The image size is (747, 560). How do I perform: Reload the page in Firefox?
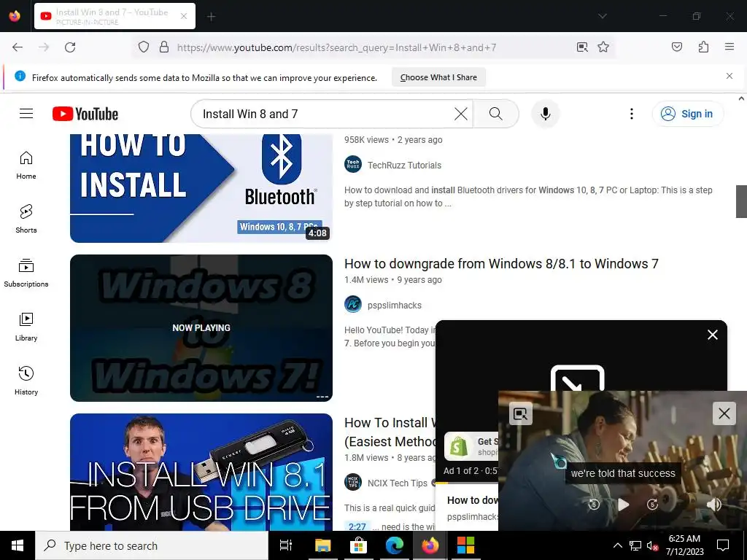(70, 47)
